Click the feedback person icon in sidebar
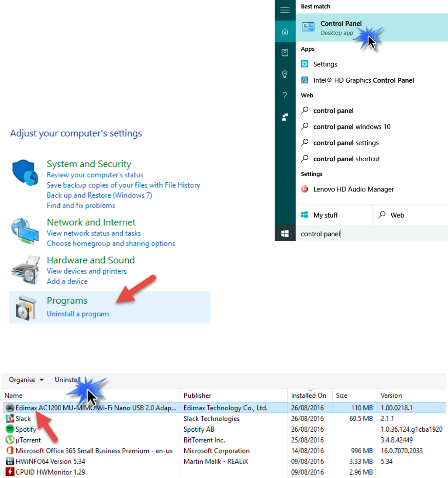The height and width of the screenshot is (478, 448). [x=285, y=117]
